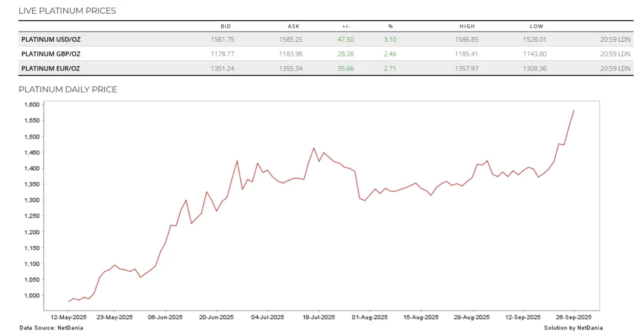Screen dimensions: 644x335
Task: Click EUR ask value 1355.34
Action: tap(291, 69)
